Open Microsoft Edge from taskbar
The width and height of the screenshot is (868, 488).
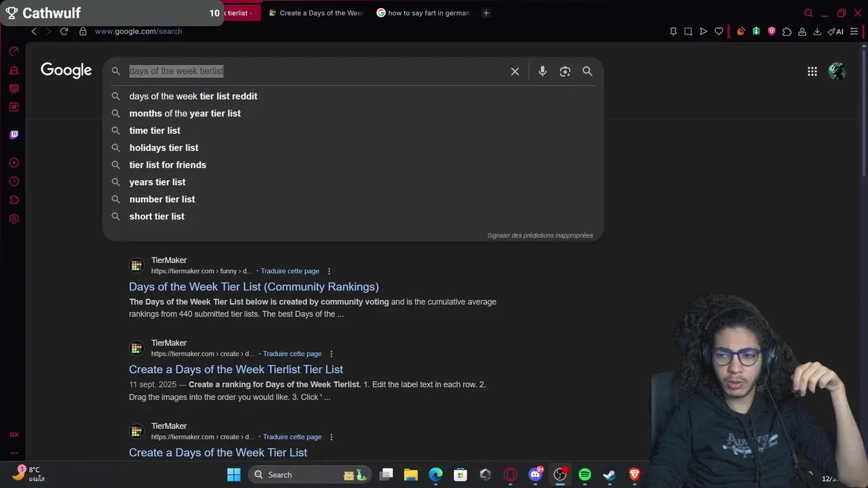pos(435,474)
